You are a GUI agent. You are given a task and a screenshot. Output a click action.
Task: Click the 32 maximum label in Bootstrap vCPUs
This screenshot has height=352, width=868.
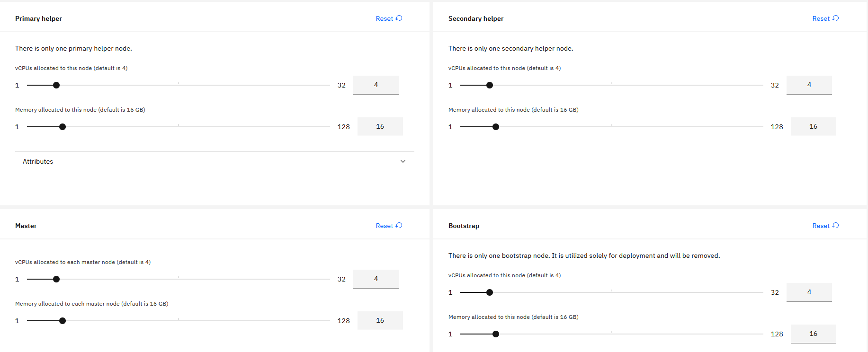pos(775,292)
